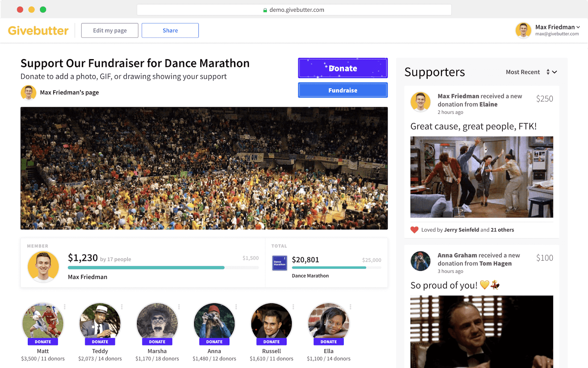Open the Edit my page button

tap(110, 31)
